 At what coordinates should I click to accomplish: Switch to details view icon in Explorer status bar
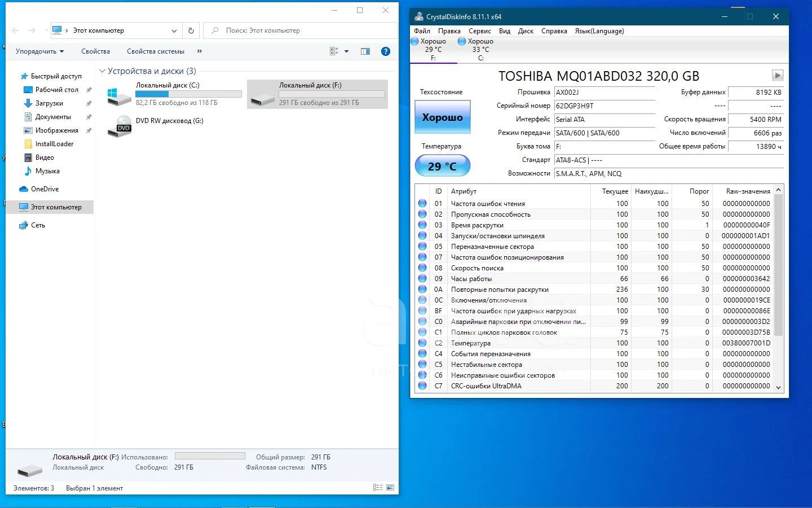click(378, 488)
